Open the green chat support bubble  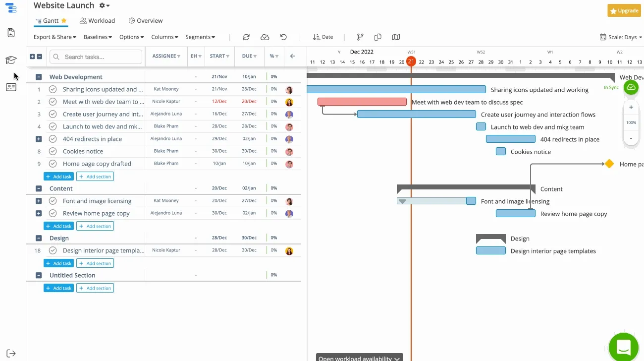tap(624, 347)
